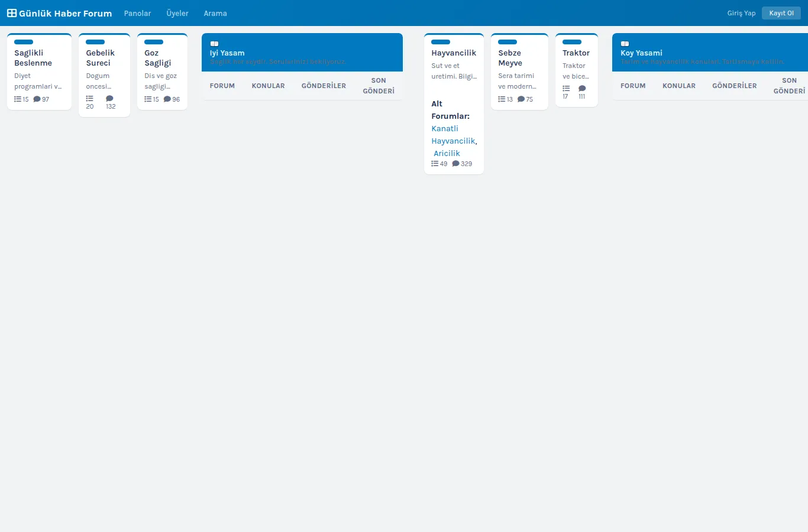Open the Saglikli Beslenme forum title
Screen dimensions: 808x532
[33, 58]
